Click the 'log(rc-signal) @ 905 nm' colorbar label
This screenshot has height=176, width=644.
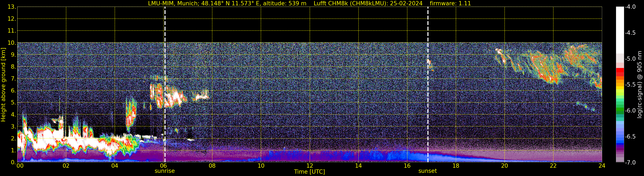pyautogui.click(x=640, y=85)
